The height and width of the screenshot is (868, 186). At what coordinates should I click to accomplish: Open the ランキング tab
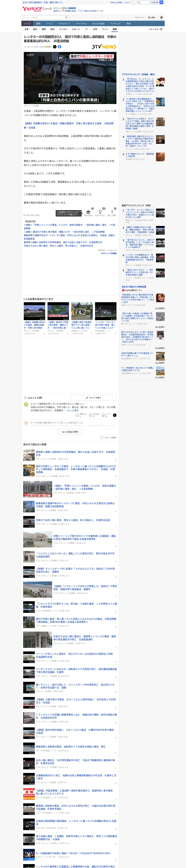point(115,24)
